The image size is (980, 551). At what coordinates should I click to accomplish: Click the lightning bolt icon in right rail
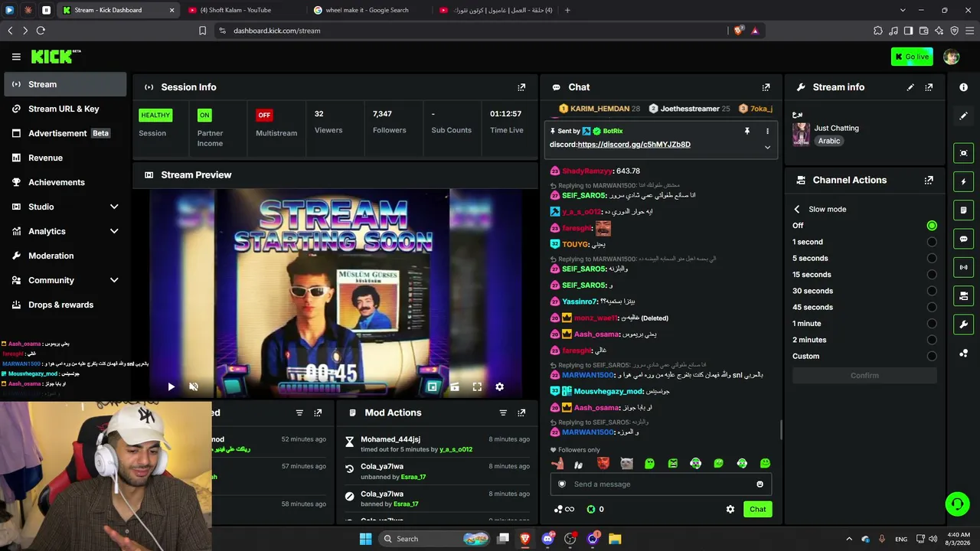coord(963,182)
